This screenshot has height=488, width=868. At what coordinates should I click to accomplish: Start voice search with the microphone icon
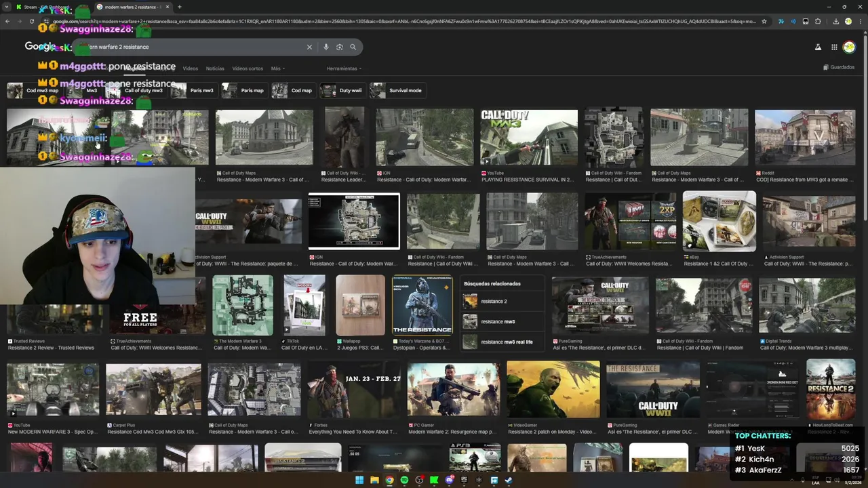pos(326,47)
